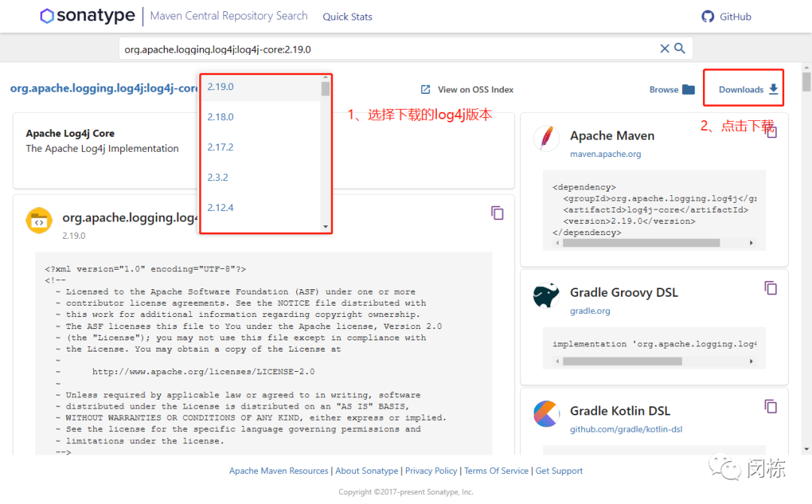Select version 2.19.0 in dropdown
Viewport: 812px width, 504px height.
click(x=261, y=87)
